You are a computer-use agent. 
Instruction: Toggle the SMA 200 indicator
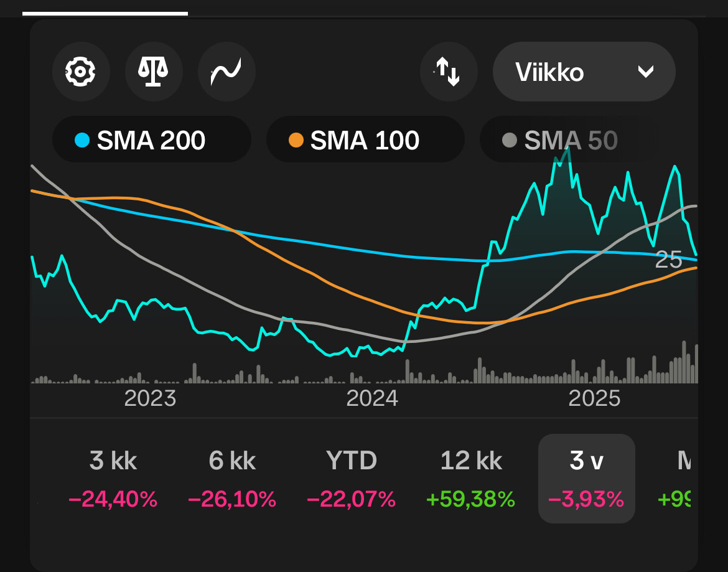tap(152, 139)
